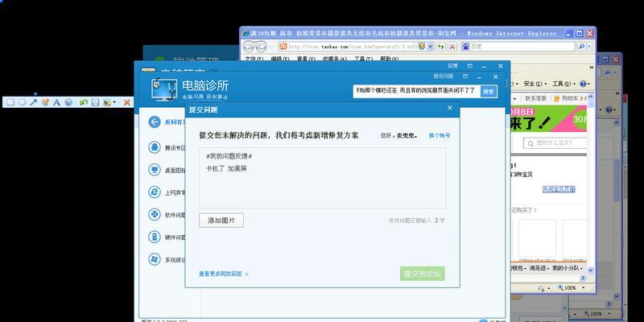
Task: Click the 搜索 button in 电脑诊所
Action: tap(489, 92)
